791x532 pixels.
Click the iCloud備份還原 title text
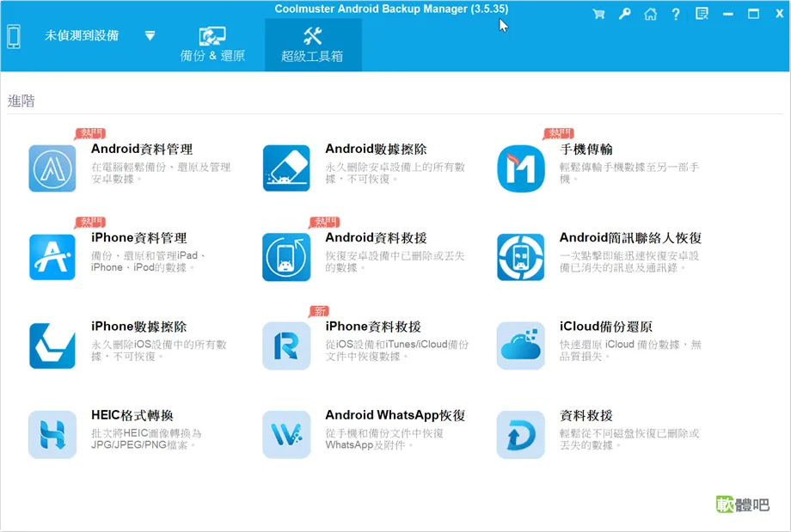pyautogui.click(x=606, y=327)
